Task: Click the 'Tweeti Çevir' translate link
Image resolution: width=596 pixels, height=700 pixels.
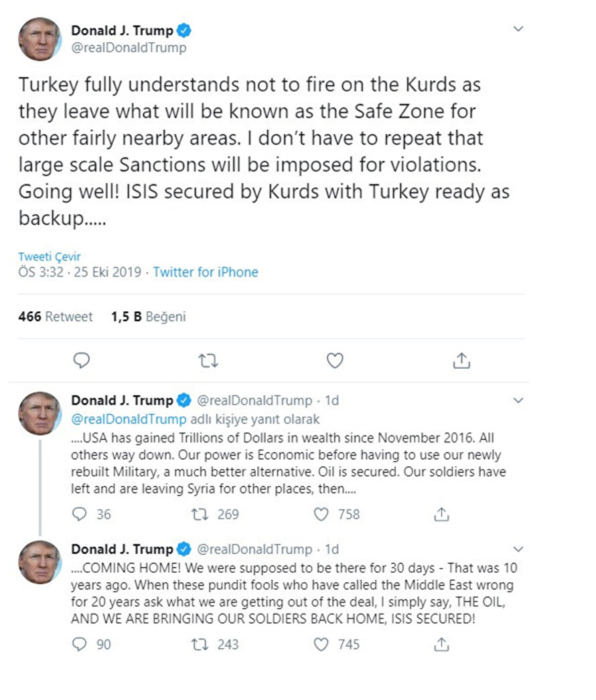Action: [50, 257]
